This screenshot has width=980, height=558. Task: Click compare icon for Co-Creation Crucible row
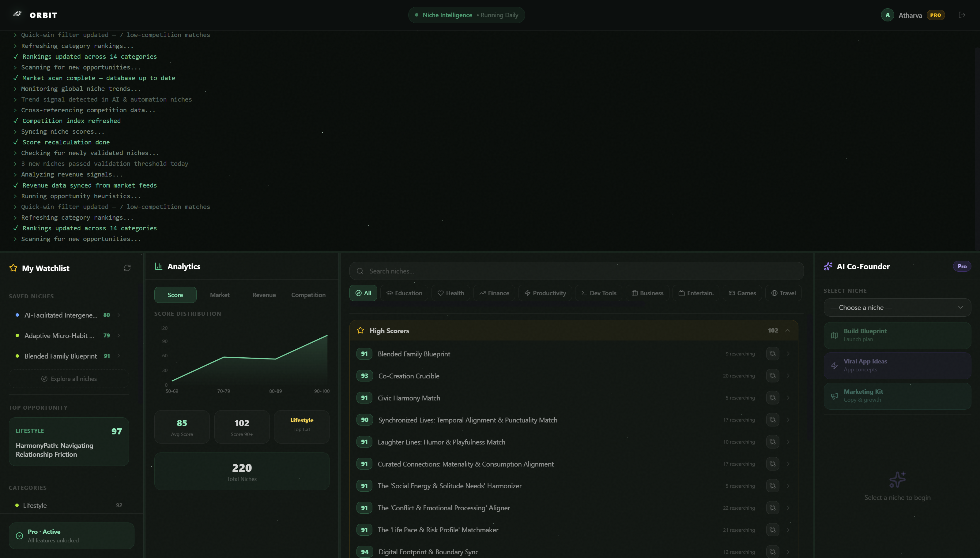click(772, 376)
